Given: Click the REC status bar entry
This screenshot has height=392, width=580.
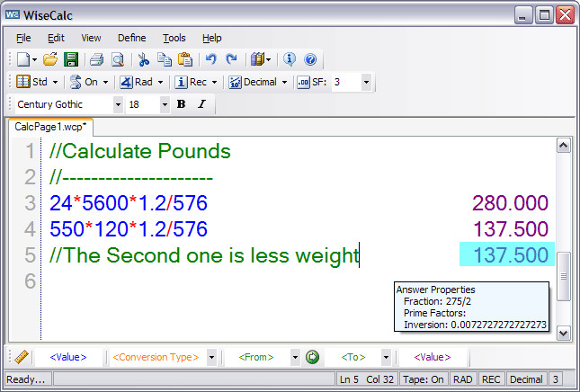Looking at the screenshot, I should pyautogui.click(x=491, y=379).
